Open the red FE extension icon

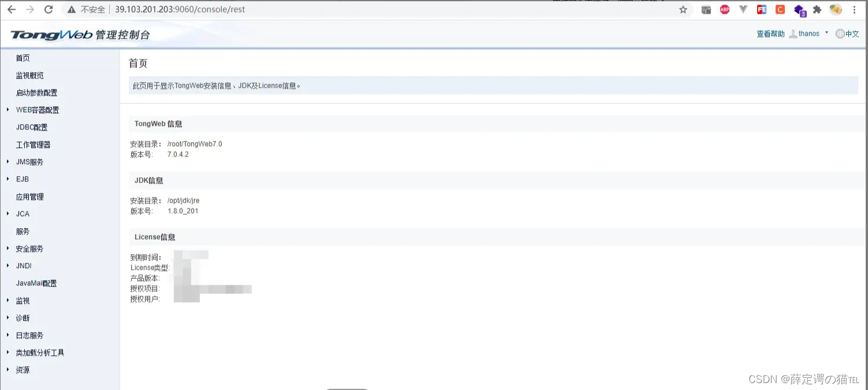click(x=762, y=9)
